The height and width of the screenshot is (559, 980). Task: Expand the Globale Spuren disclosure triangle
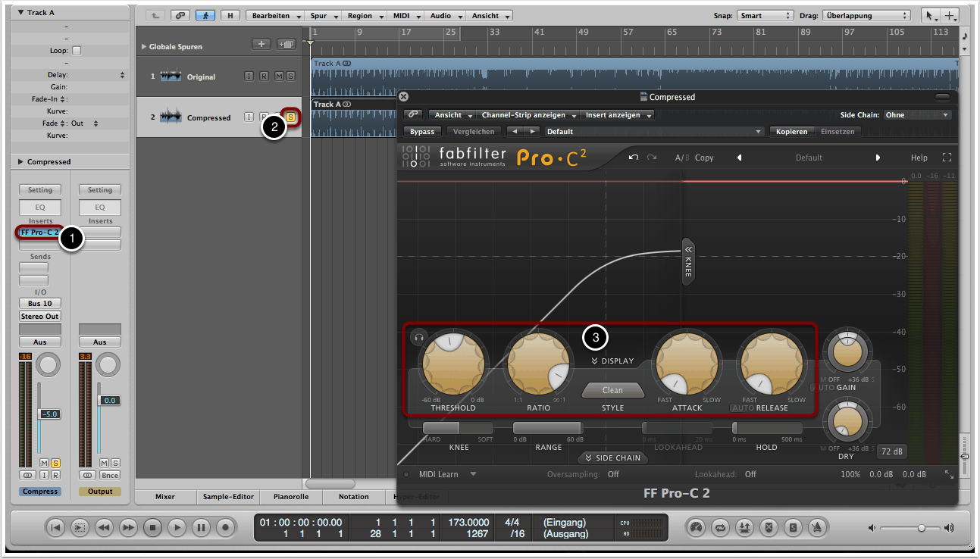144,46
